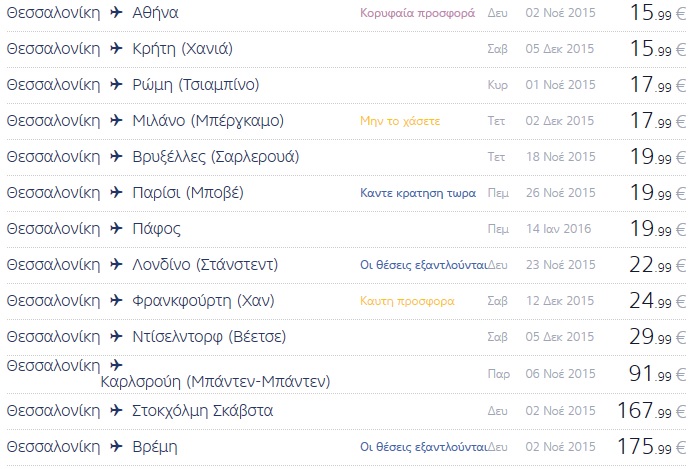Open Καρλσρούη (Μπάντεν-Μπάντεν) destination
698x469 pixels.
215,382
